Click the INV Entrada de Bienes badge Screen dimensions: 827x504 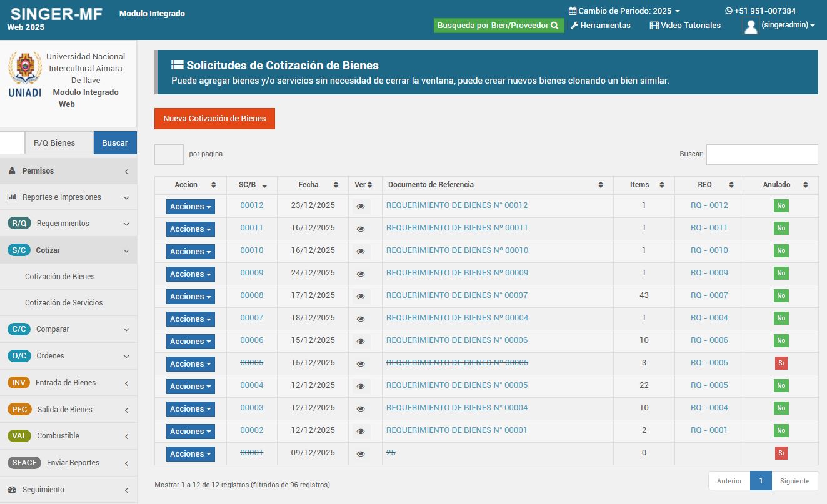point(19,383)
